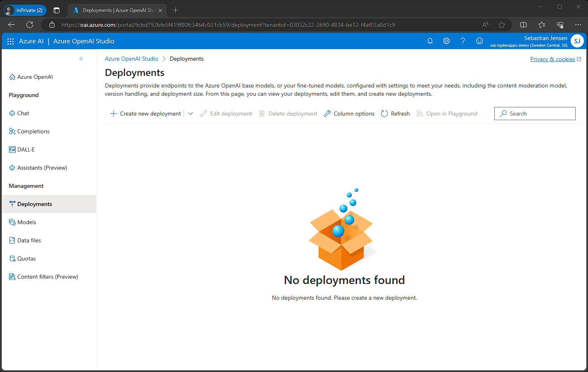Open Column options in the toolbar

pyautogui.click(x=349, y=114)
